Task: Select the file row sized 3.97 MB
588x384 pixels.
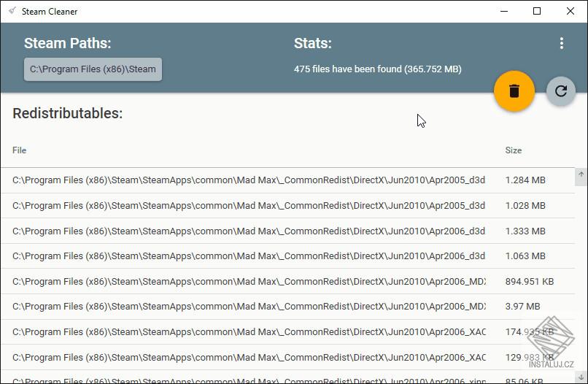Action: point(287,307)
